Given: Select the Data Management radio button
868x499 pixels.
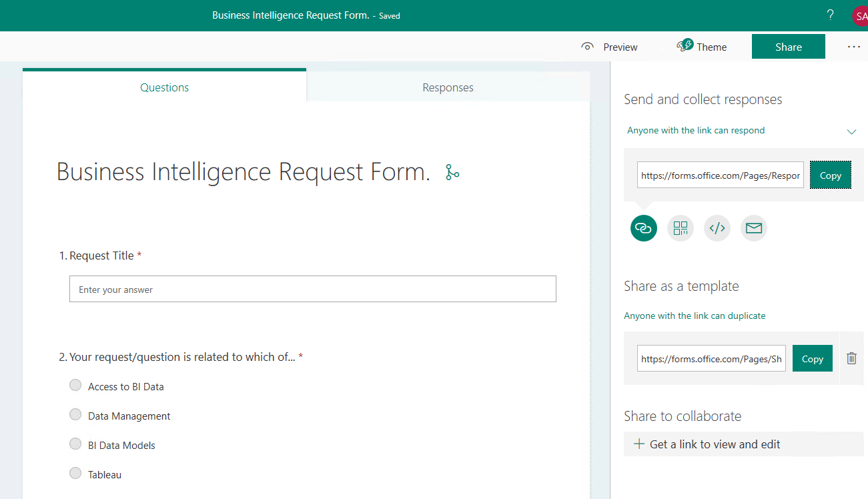Looking at the screenshot, I should pos(75,414).
